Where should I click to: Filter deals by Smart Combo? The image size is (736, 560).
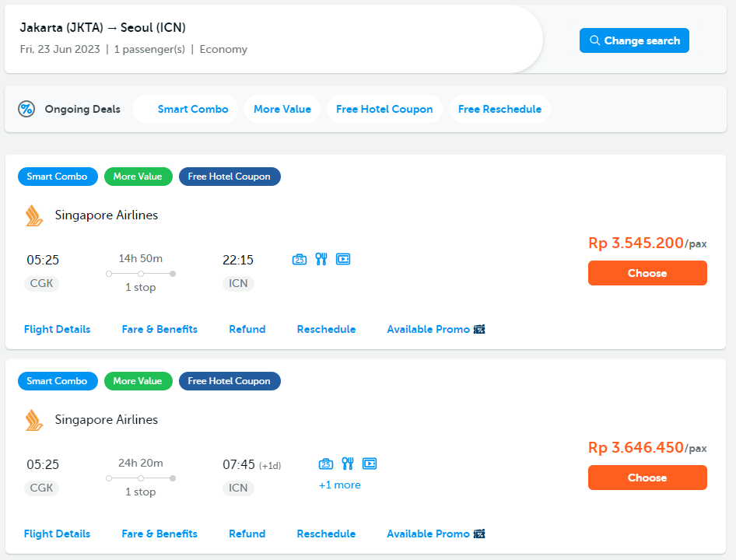(x=192, y=109)
